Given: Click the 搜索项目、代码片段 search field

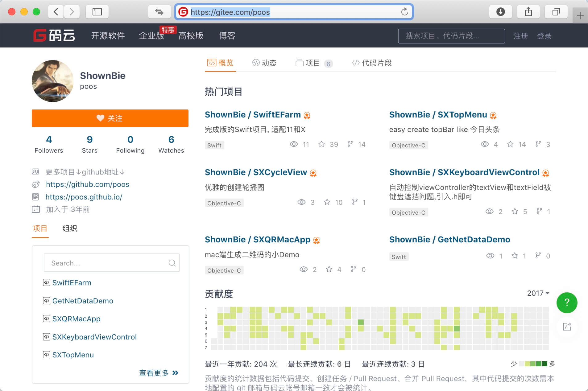Looking at the screenshot, I should [x=451, y=36].
